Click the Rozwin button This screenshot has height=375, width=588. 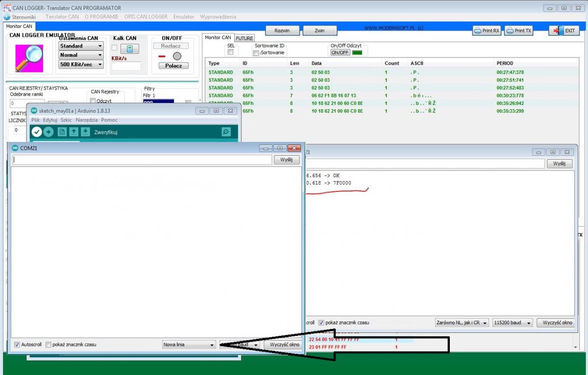click(x=282, y=30)
